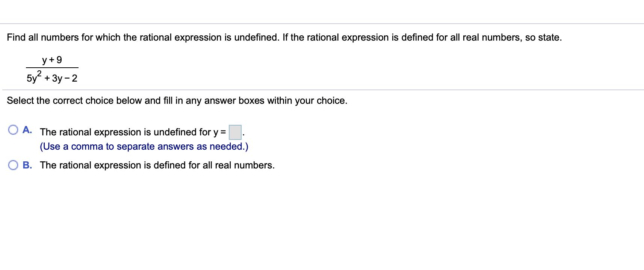Viewport: 644px width, 270px height.
Task: Click the 'Select the correct choice' instruction line
Action: 177,100
